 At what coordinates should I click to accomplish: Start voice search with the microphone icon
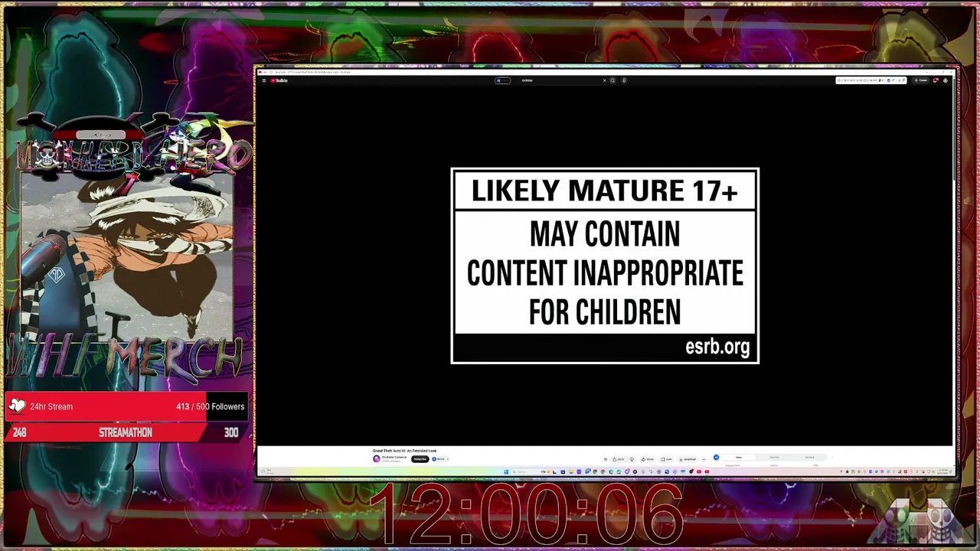click(624, 80)
